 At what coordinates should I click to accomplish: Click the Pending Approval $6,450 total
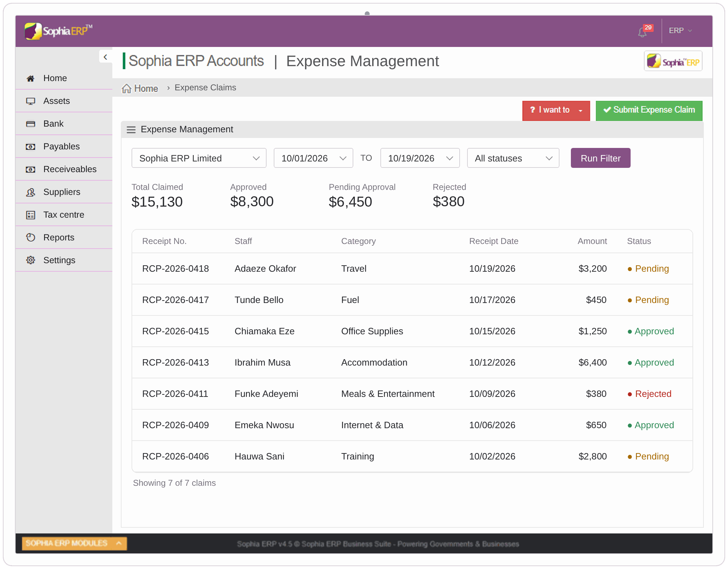[362, 196]
